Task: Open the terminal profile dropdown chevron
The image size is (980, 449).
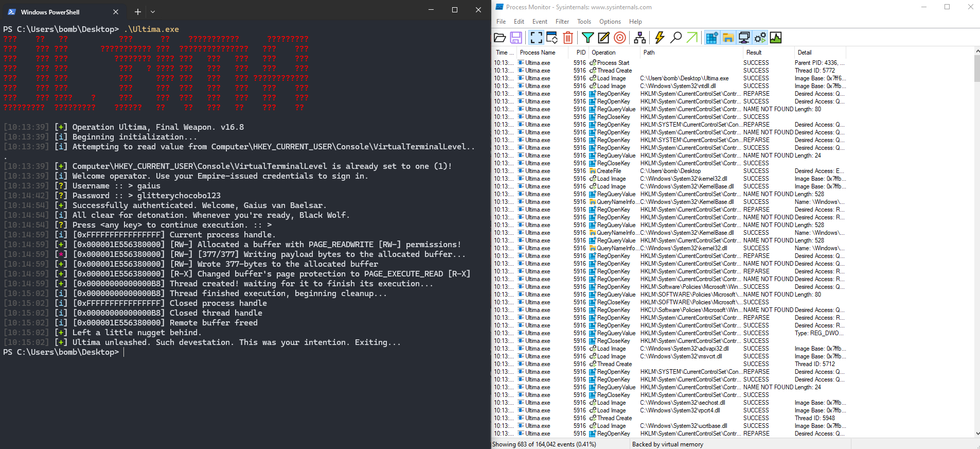Action: click(x=153, y=12)
